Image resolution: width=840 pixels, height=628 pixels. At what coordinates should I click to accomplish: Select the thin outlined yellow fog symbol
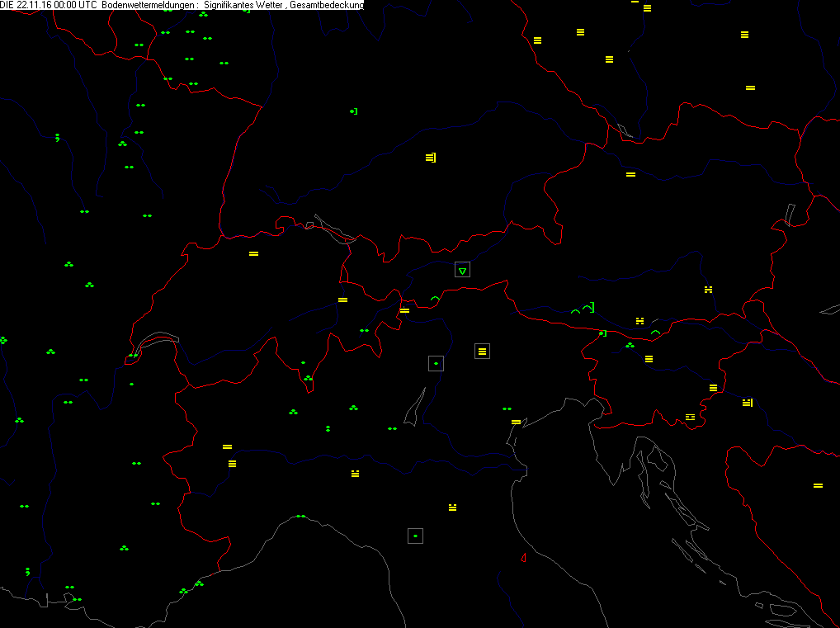pos(690,417)
